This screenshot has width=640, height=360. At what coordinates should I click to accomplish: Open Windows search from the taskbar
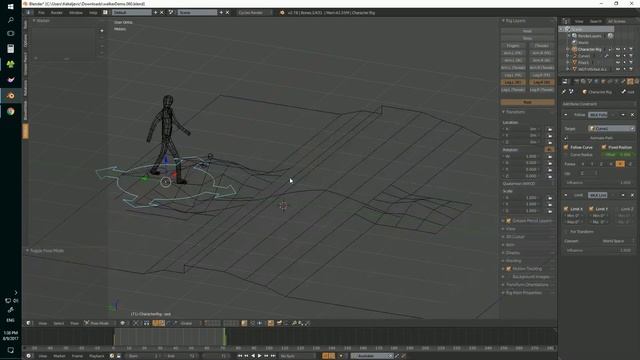11,20
